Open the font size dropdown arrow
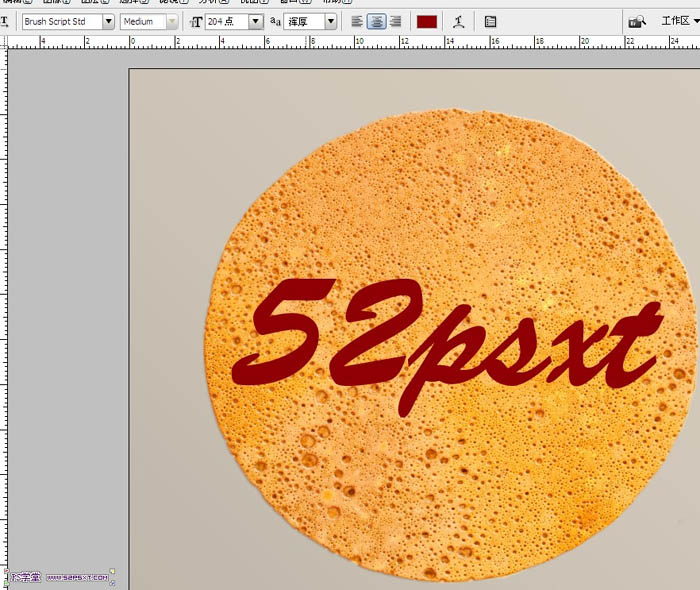 click(256, 21)
